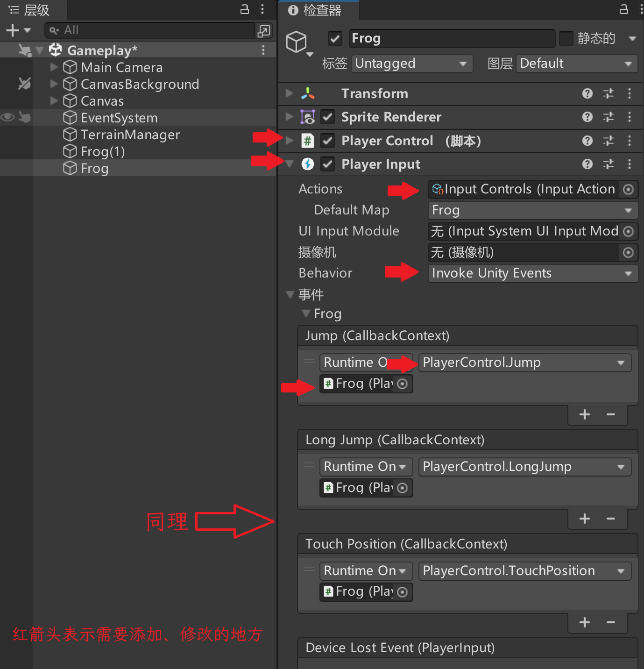Select TerrainManager in the hierarchy
Viewport: 644px width, 669px height.
tap(130, 135)
